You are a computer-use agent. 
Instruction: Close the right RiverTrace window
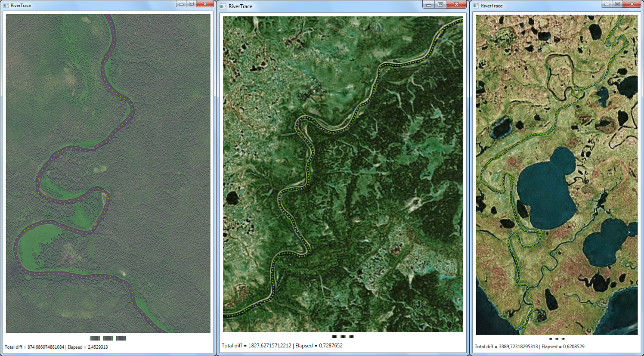point(632,4)
